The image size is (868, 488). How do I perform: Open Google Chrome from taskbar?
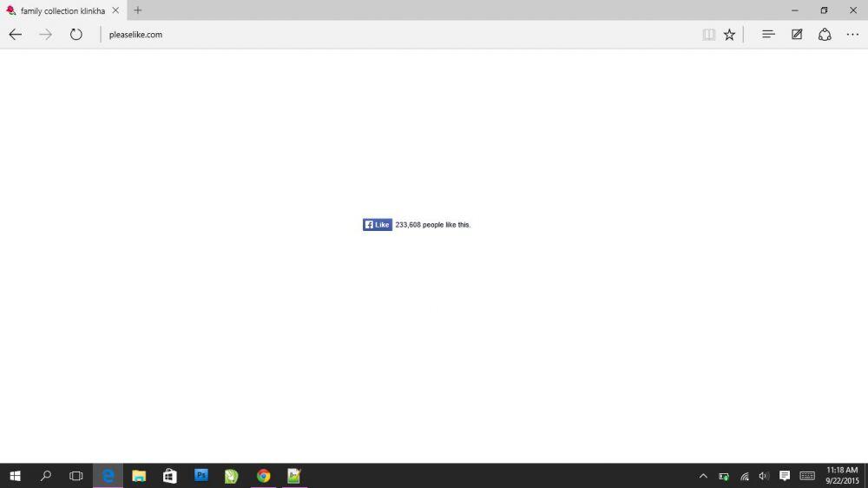(264, 476)
